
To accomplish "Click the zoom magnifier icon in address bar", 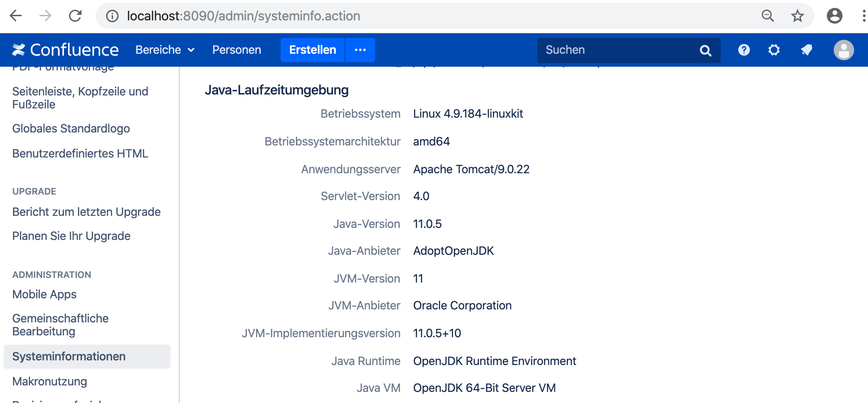I will click(x=768, y=16).
